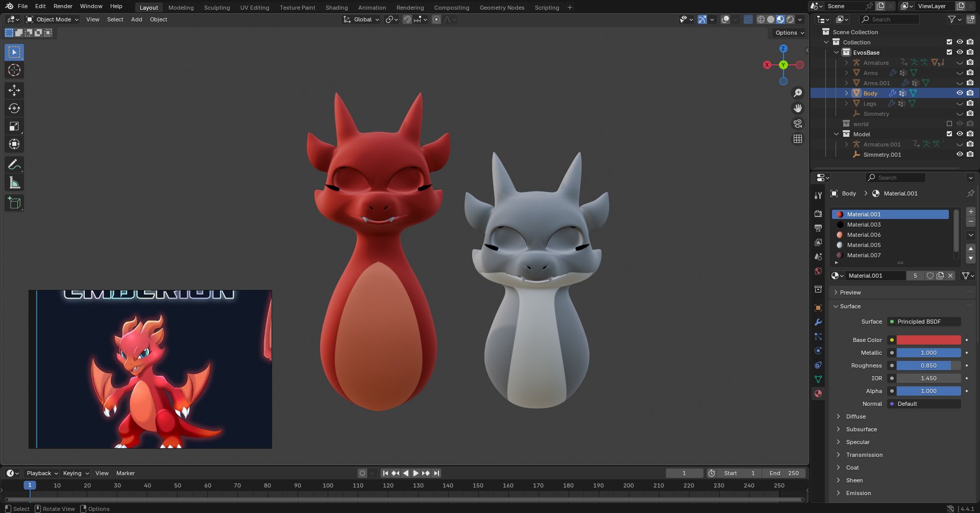Select the Select Box tool
This screenshot has height=513, width=980.
[14, 52]
